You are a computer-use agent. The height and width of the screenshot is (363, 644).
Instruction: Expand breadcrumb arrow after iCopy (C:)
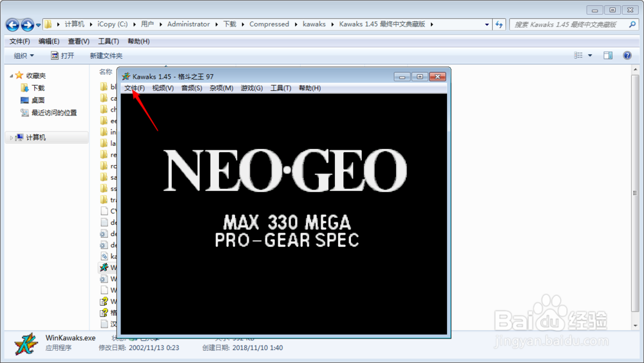(x=134, y=25)
